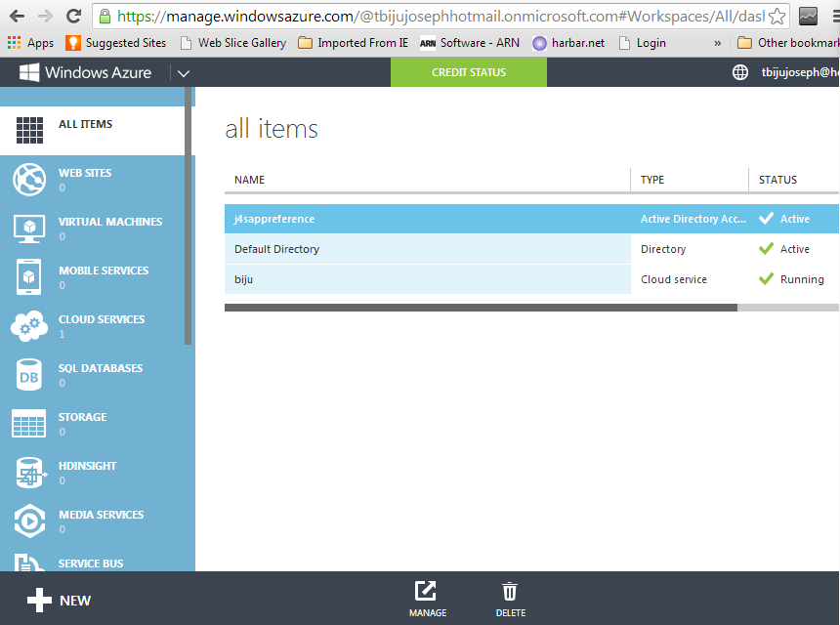Open the Chrome menu hamburger icon
This screenshot has width=840, height=625.
(836, 16)
